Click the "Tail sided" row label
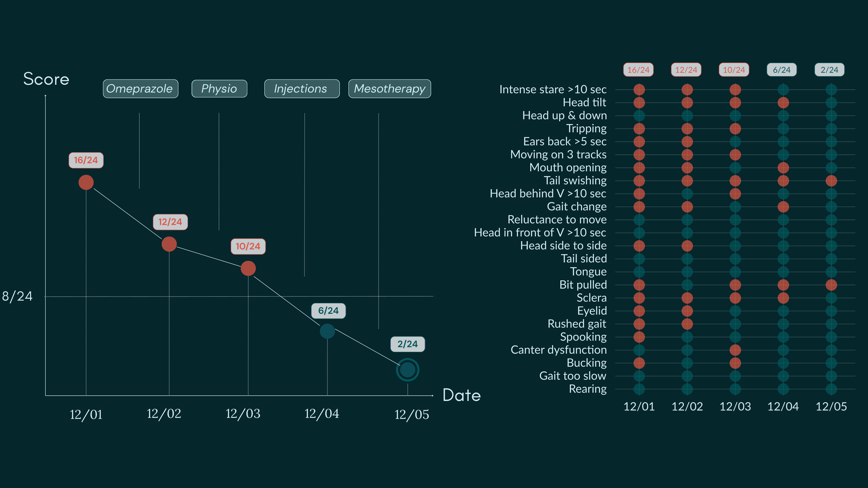Viewport: 868px width, 488px height. [584, 259]
